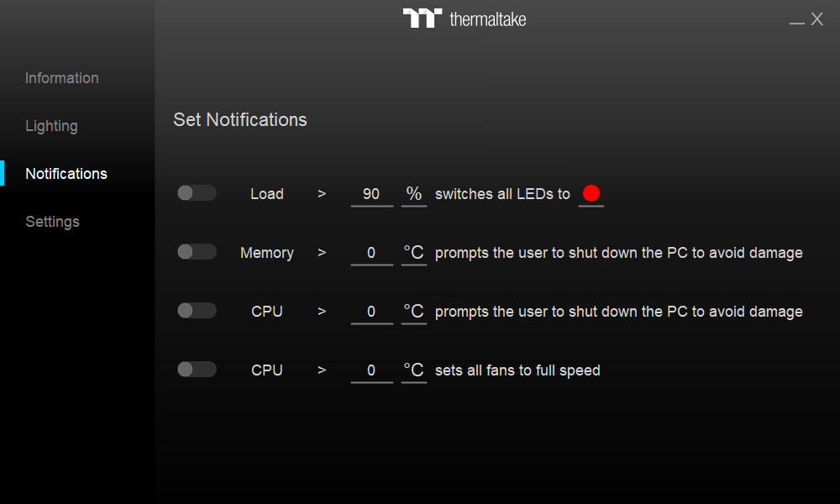Change the °C unit on fans-full-speed row
The height and width of the screenshot is (504, 840).
pos(414,371)
